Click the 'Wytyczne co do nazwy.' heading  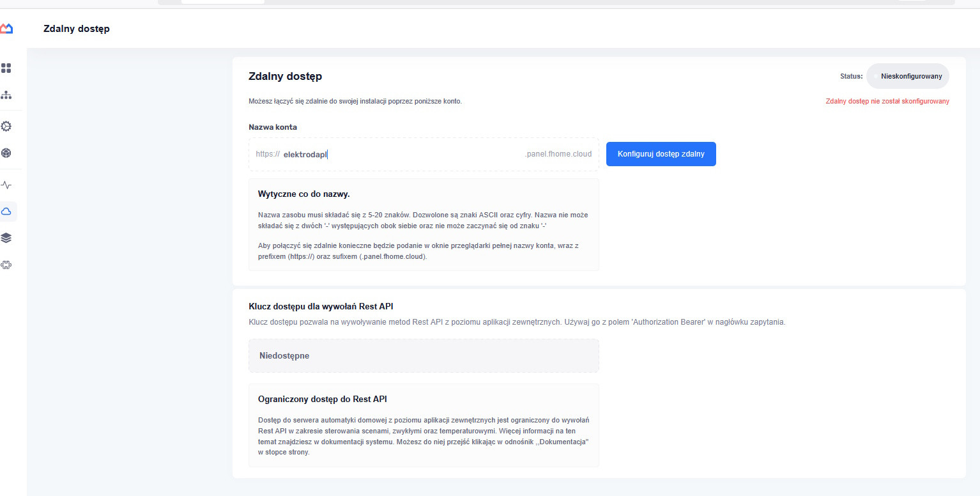(303, 194)
